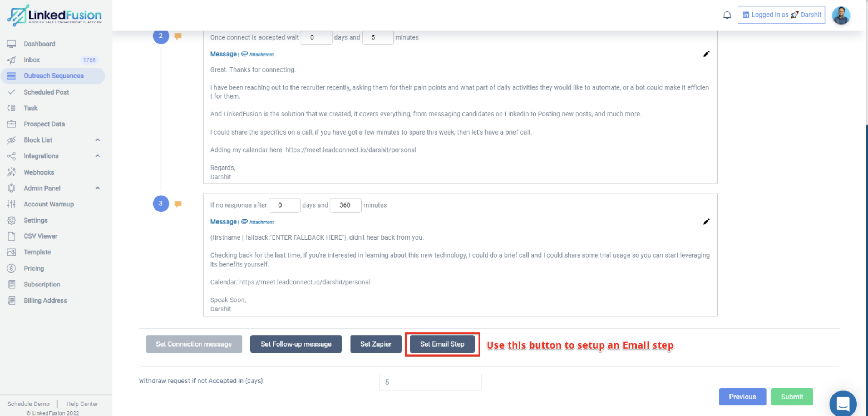Click the Scheduled Post checkmark icon
The image size is (868, 416).
point(11,92)
